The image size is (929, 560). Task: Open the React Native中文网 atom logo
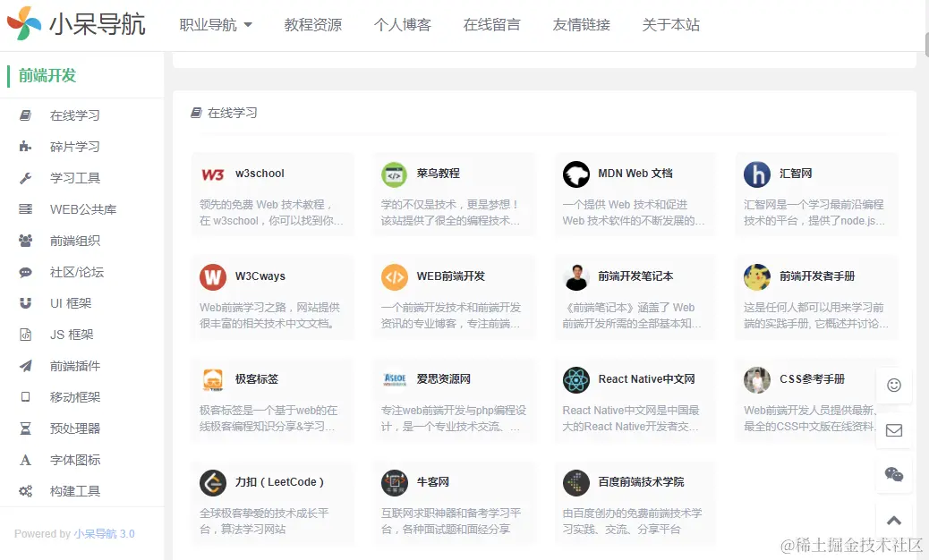(x=575, y=380)
